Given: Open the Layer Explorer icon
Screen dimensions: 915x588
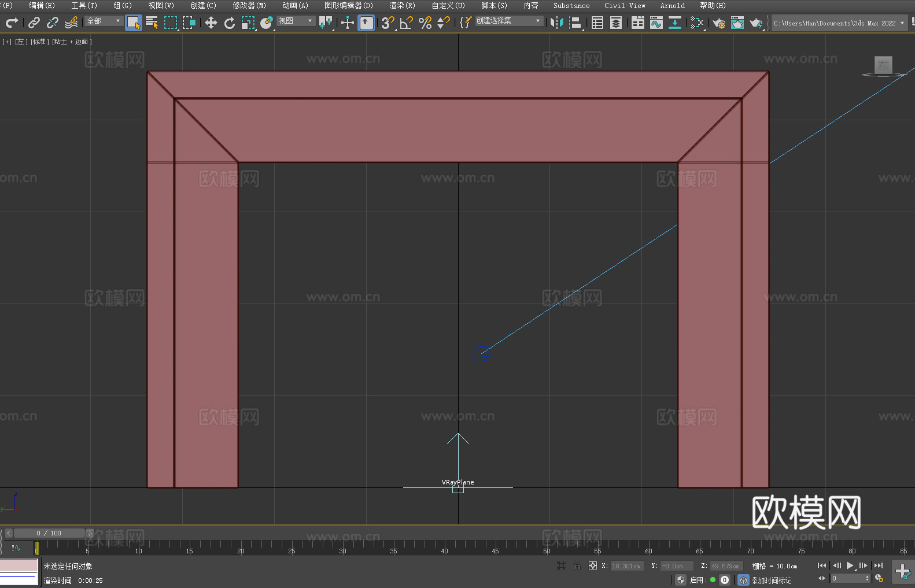Looking at the screenshot, I should [x=616, y=23].
